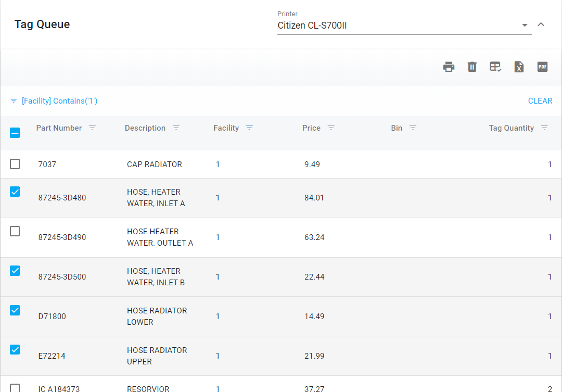Open the Tag Quantity column filter icon
562x392 pixels.
click(x=544, y=128)
